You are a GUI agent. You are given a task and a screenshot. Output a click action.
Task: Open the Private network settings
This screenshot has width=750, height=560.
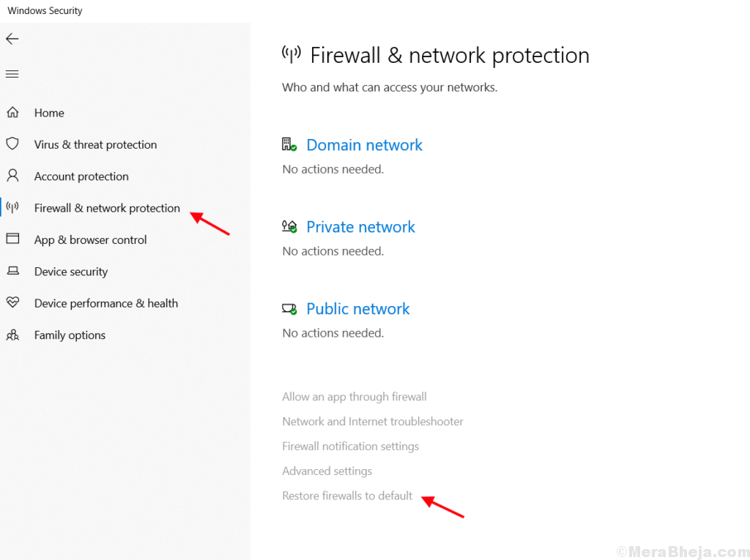click(360, 227)
